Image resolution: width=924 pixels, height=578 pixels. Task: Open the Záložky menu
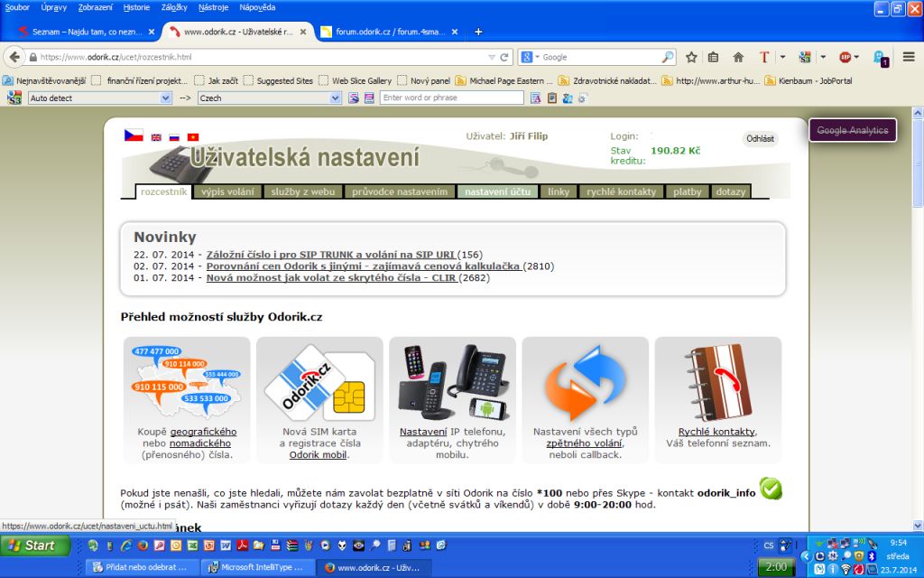point(174,7)
